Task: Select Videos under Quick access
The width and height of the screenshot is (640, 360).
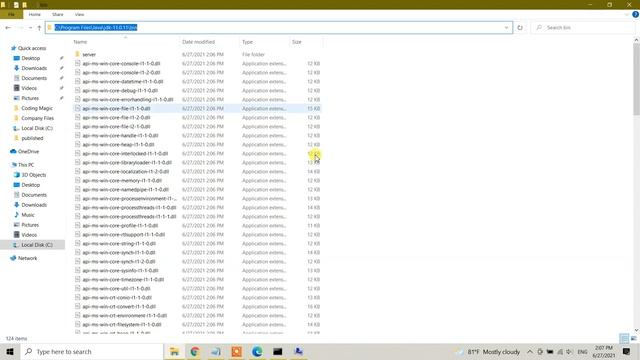Action: [29, 88]
